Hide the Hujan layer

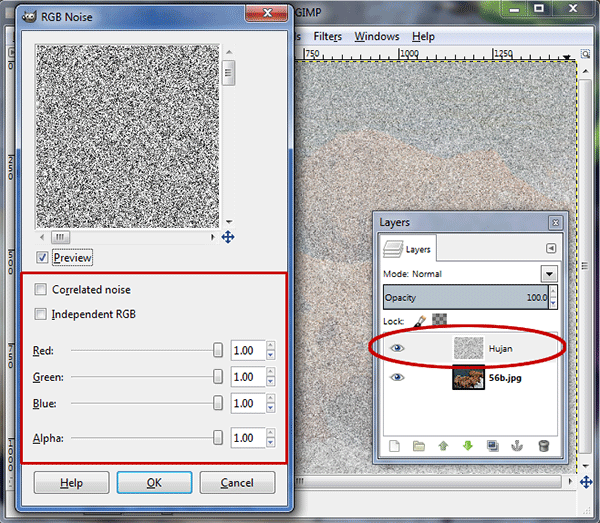coord(397,348)
